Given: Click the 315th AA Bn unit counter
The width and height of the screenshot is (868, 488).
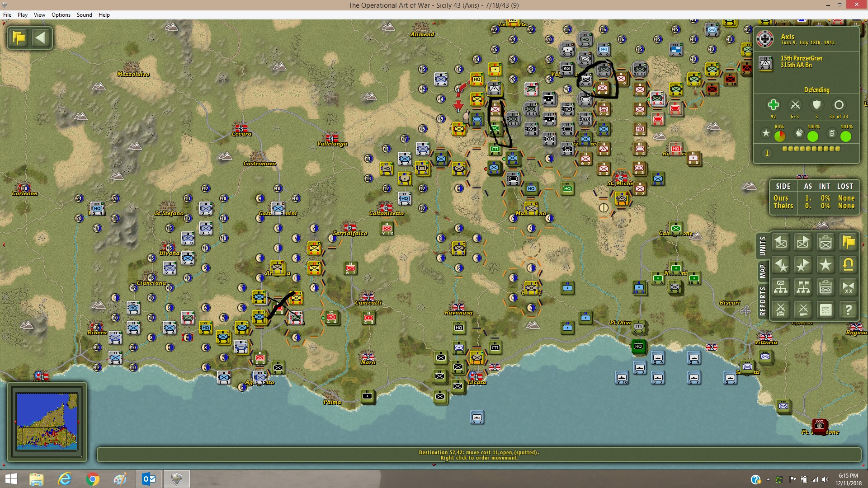Looking at the screenshot, I should 765,63.
